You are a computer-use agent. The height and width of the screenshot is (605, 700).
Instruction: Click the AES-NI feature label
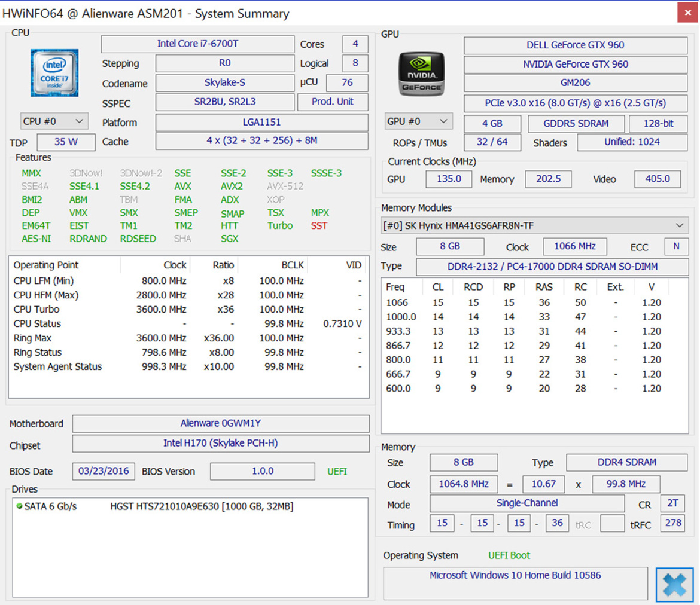click(x=36, y=239)
